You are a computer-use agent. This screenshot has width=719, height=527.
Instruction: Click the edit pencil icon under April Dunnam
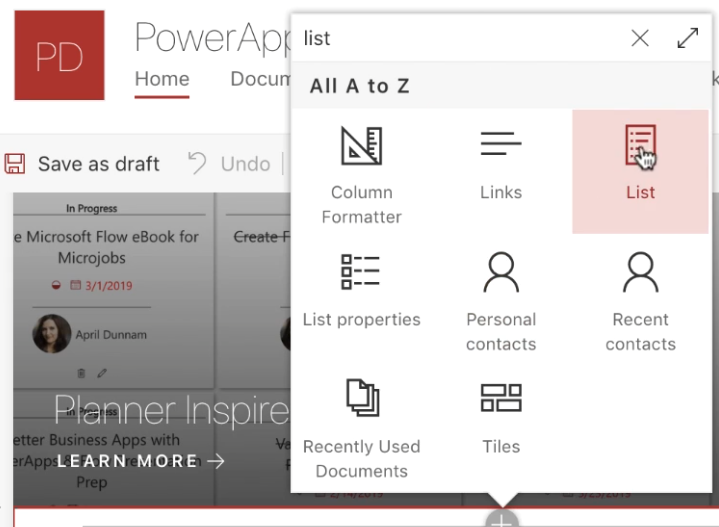(102, 373)
